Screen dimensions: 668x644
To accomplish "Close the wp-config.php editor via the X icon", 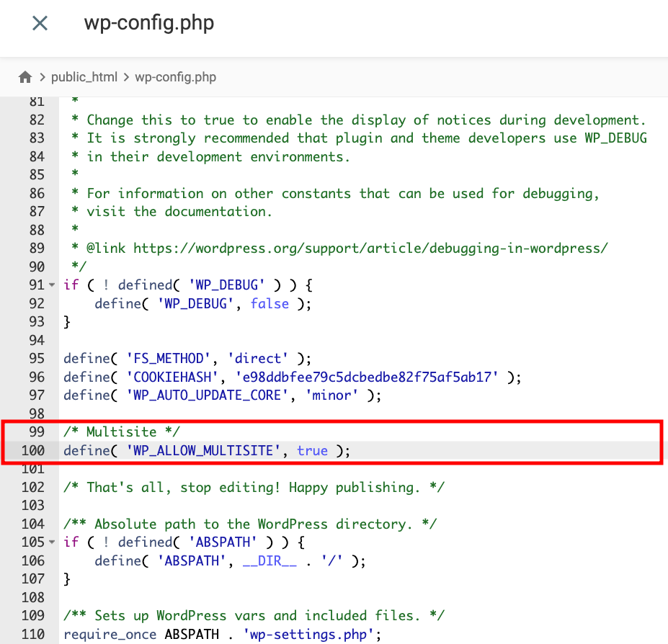I will (x=40, y=23).
